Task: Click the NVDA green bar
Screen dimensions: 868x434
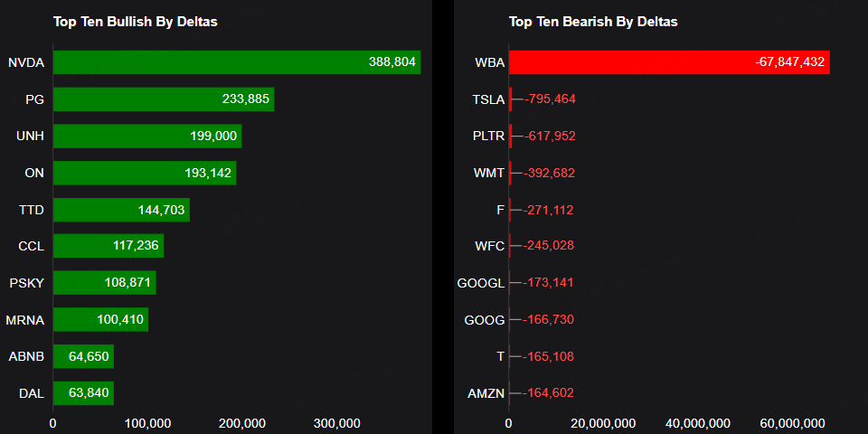Action: click(x=236, y=62)
